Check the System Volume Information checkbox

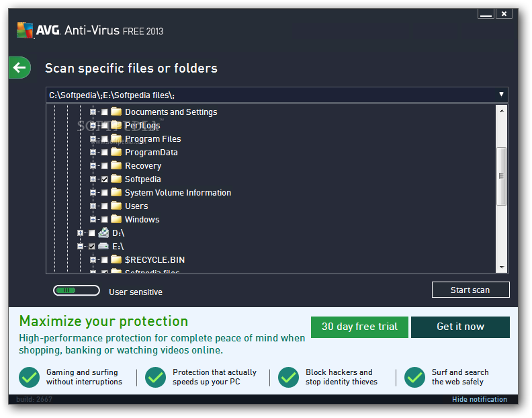pos(105,192)
